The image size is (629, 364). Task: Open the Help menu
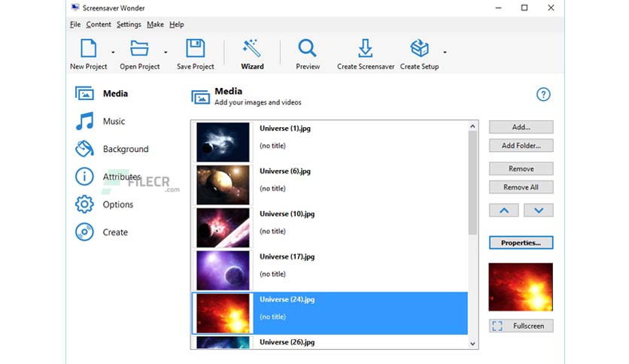(x=177, y=25)
